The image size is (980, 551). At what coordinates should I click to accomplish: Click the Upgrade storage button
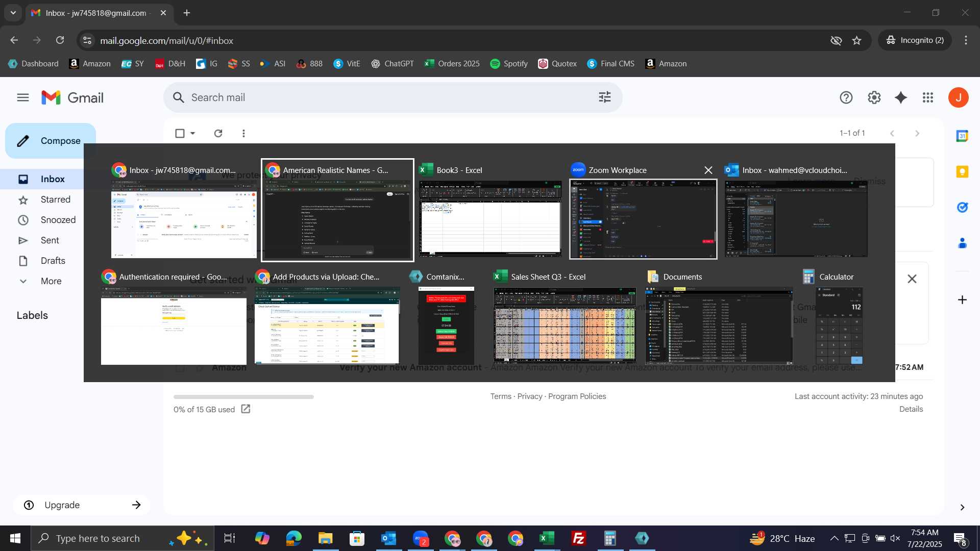(x=82, y=505)
